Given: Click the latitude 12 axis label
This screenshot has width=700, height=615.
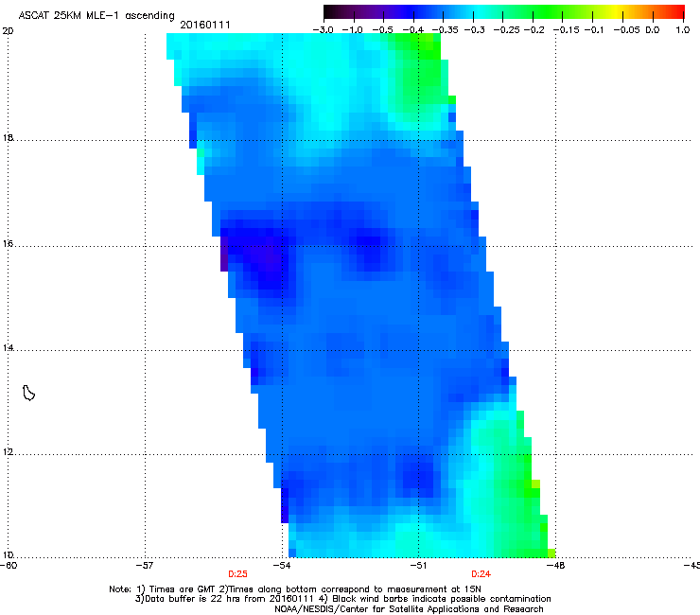Looking at the screenshot, I should [8, 452].
